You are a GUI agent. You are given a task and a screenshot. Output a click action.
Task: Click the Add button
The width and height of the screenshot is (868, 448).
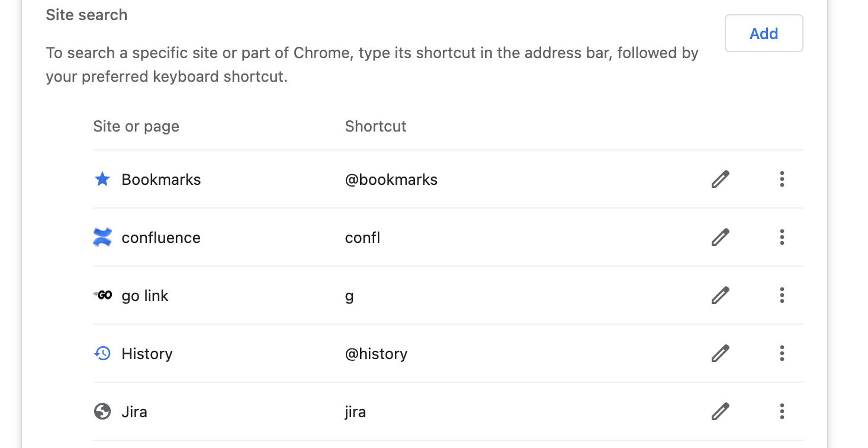coord(763,33)
